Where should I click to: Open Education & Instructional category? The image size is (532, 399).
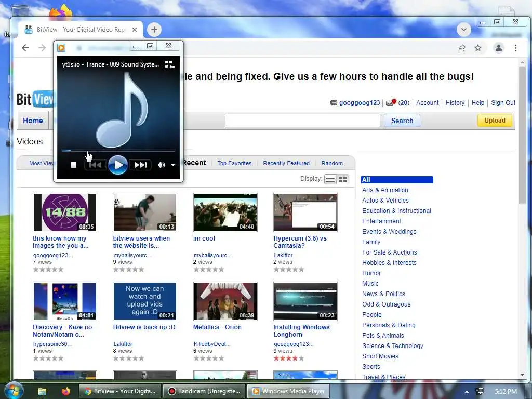(x=396, y=211)
